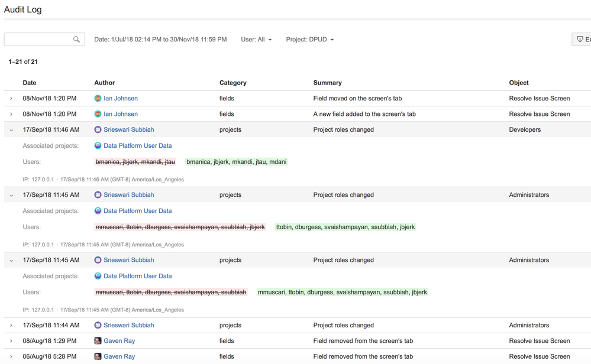Click Srieswari Subbiah avatar in 11:46 AM row
Image resolution: width=591 pixels, height=364 pixels.
point(98,129)
